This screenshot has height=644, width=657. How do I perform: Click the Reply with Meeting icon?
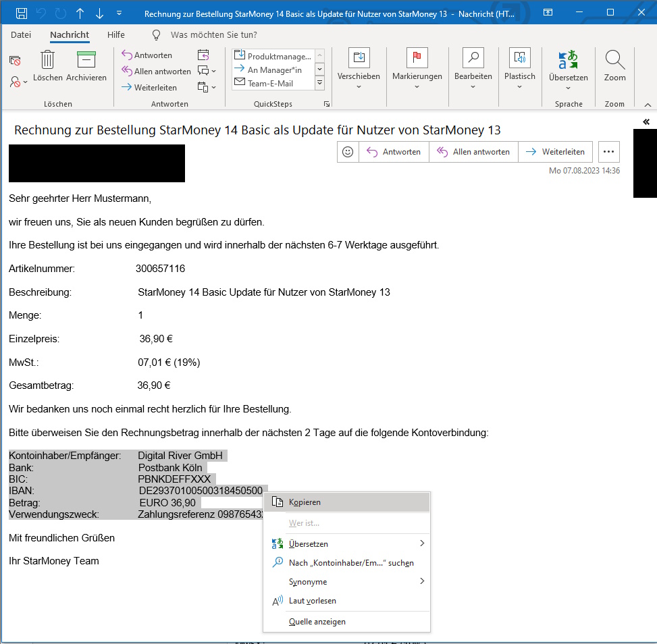(x=203, y=55)
